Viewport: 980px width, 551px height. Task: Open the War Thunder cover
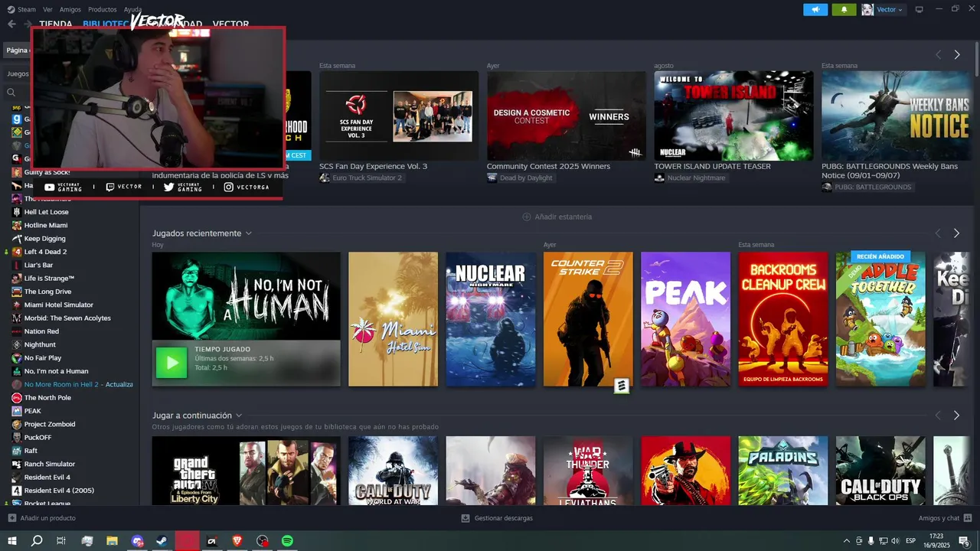[588, 471]
